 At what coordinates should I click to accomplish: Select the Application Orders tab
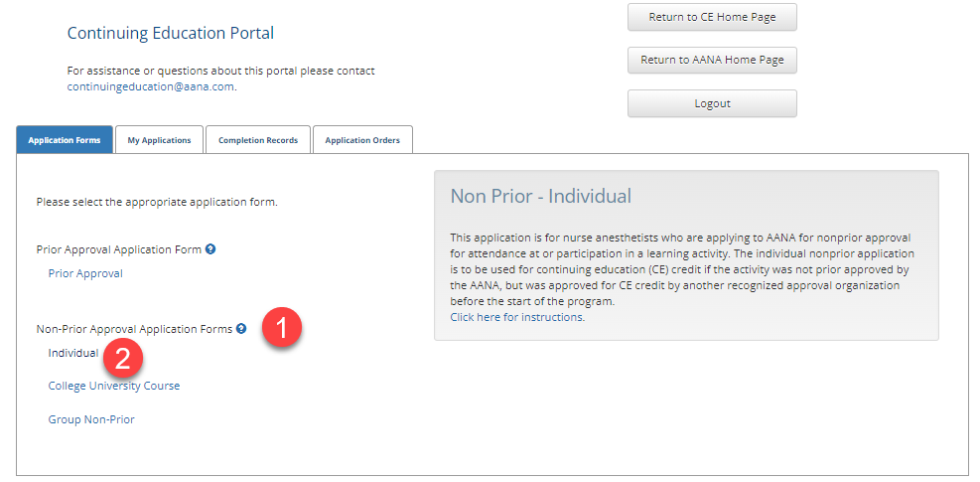point(362,140)
